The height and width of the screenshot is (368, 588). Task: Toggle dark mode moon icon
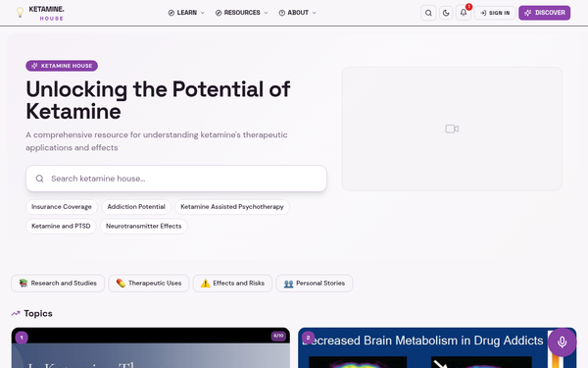tap(446, 13)
